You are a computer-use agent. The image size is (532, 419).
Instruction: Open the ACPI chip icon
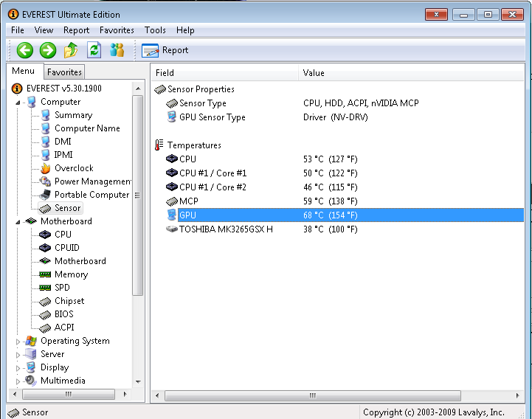tap(45, 328)
